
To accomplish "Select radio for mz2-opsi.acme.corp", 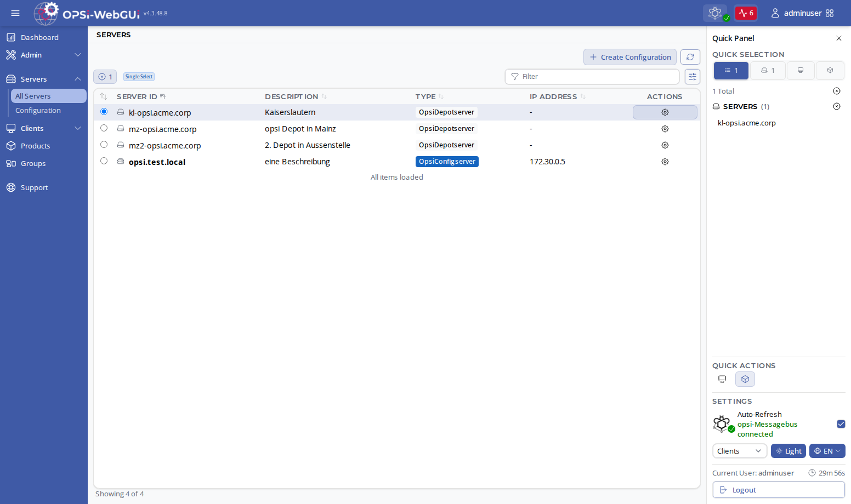I will pyautogui.click(x=104, y=145).
